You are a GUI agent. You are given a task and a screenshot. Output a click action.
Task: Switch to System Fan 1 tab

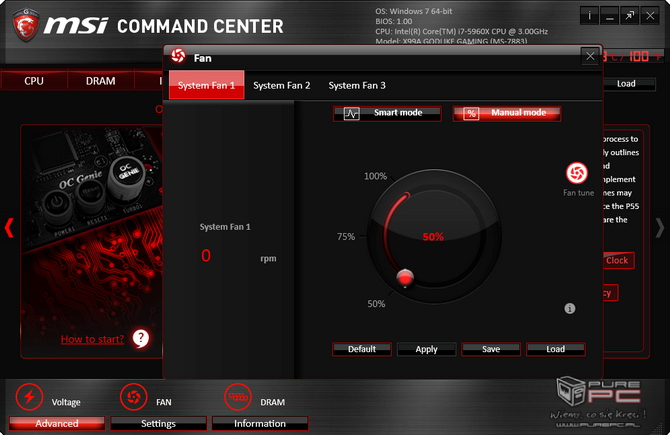tap(206, 85)
